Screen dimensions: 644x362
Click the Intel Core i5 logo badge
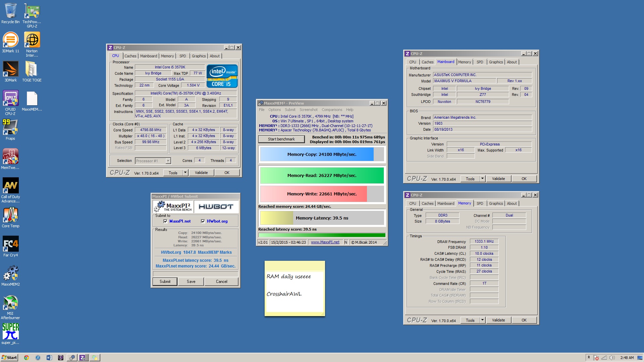point(222,76)
